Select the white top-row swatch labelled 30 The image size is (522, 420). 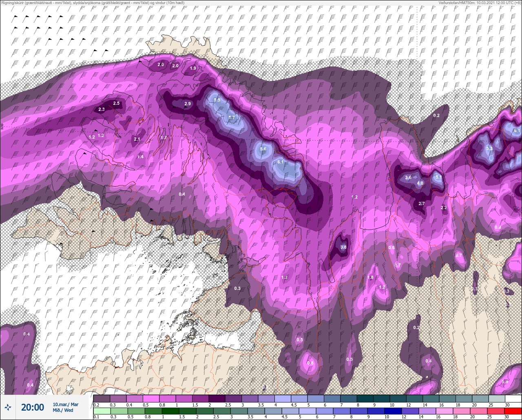513,398
